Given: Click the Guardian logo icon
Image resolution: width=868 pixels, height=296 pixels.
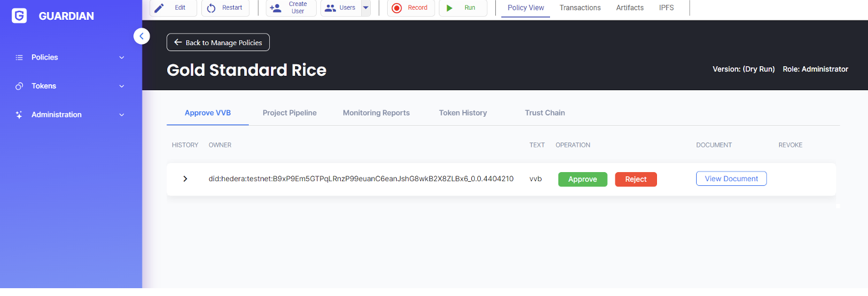Looking at the screenshot, I should pyautogui.click(x=19, y=16).
